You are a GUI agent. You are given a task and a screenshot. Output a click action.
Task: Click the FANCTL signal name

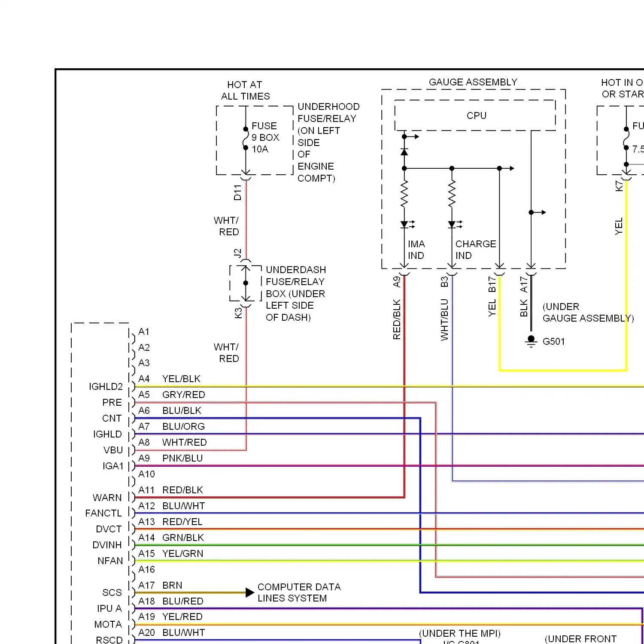click(x=103, y=513)
